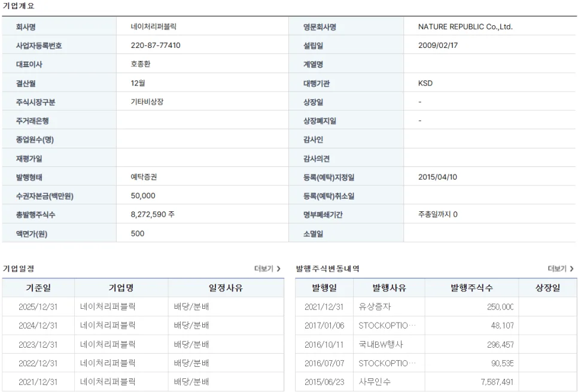Click registration date 2015/04/10
Viewport: 578px width, 392px height.
pos(437,177)
